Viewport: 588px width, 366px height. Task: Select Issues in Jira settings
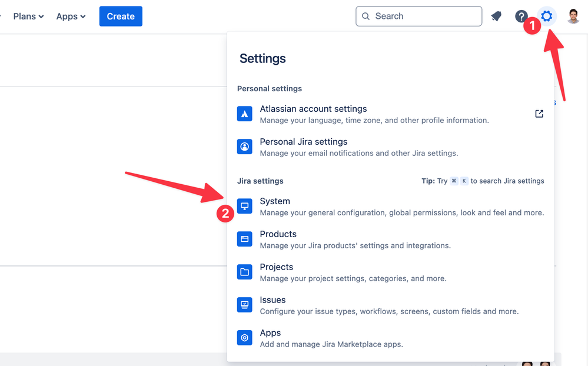click(390, 305)
